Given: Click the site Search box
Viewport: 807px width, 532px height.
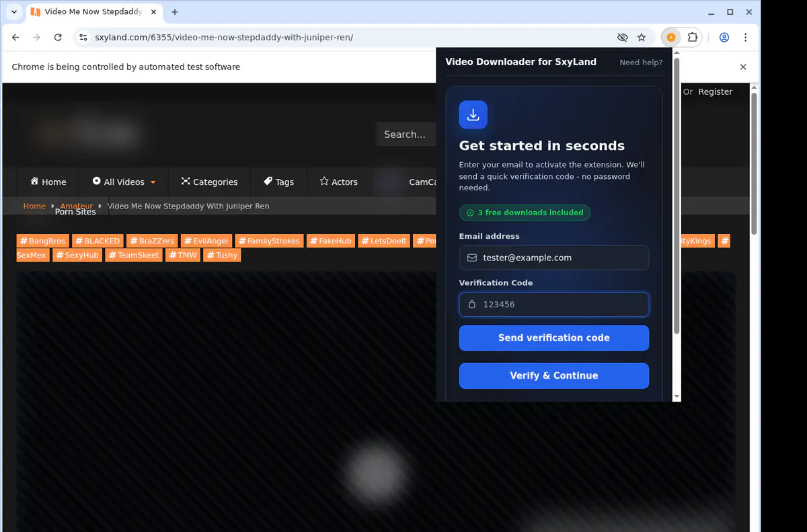Looking at the screenshot, I should coord(406,135).
